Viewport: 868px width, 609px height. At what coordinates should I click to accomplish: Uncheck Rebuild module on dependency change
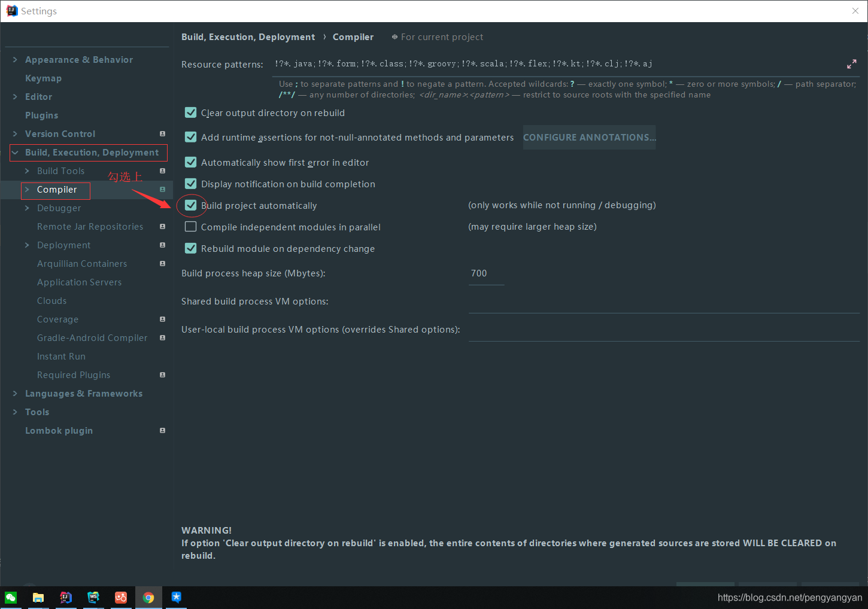(x=191, y=248)
